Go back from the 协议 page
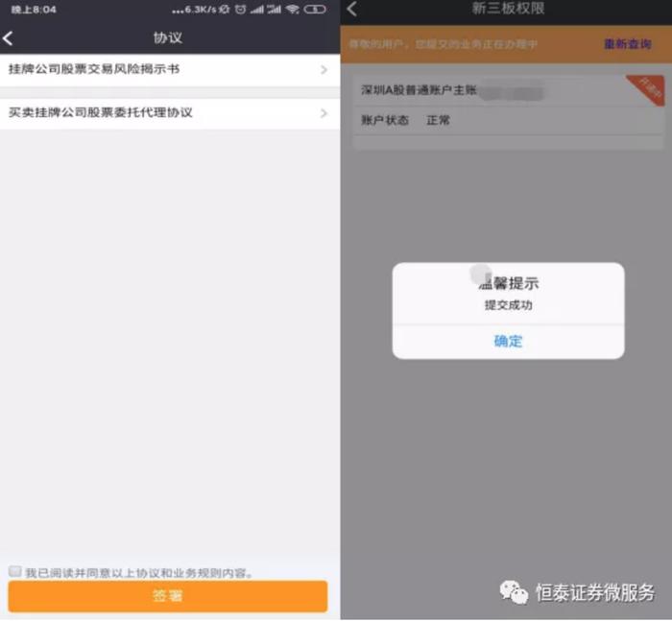This screenshot has height=621, width=672. 8,38
